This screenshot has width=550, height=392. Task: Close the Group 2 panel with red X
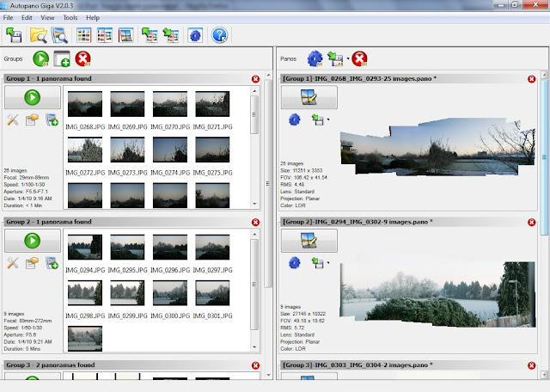click(255, 223)
